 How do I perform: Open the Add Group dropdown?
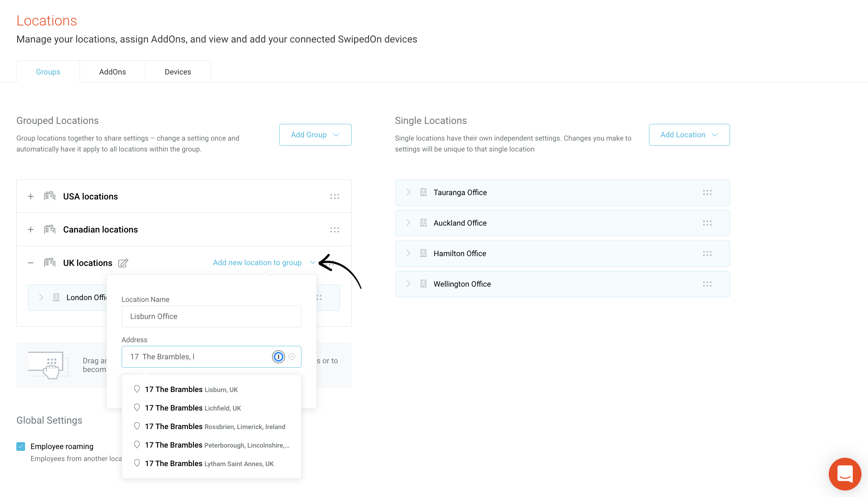point(315,135)
